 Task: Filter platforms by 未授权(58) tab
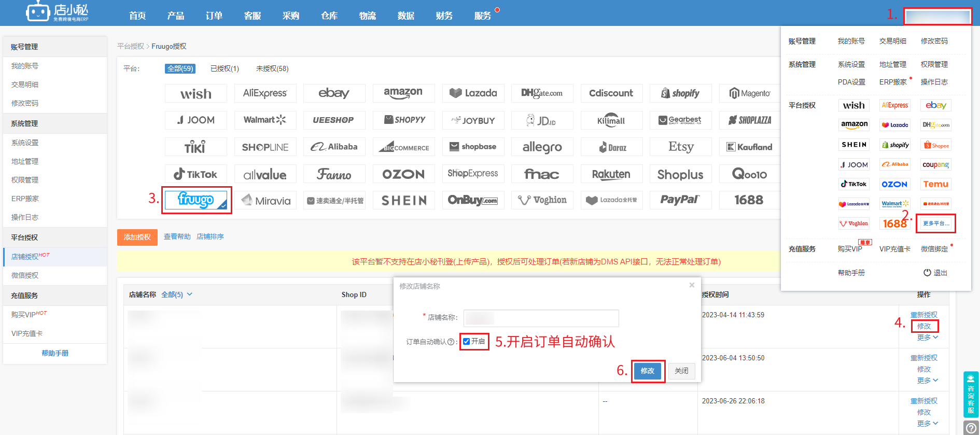272,68
